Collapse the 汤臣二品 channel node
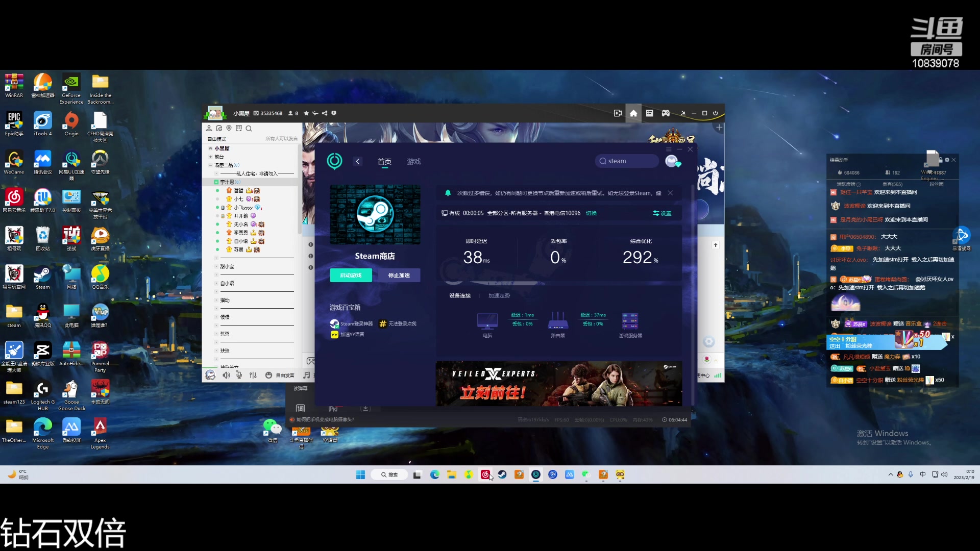 click(210, 165)
